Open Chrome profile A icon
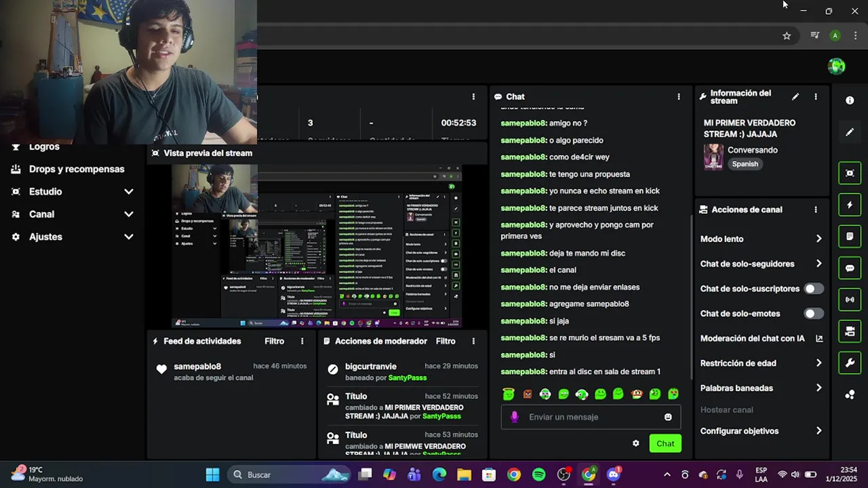 (835, 36)
